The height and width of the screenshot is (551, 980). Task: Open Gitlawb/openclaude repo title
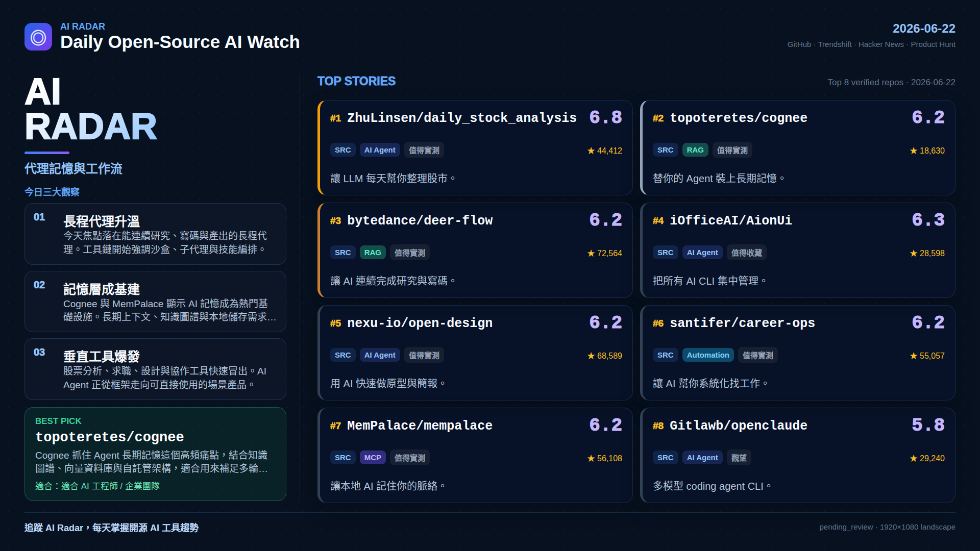coord(739,425)
